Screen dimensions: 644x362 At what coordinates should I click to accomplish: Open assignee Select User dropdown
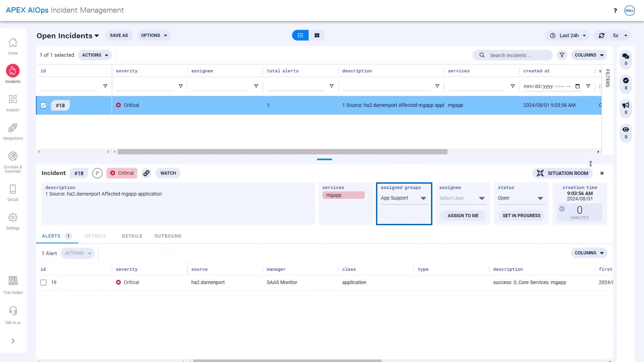[462, 198]
